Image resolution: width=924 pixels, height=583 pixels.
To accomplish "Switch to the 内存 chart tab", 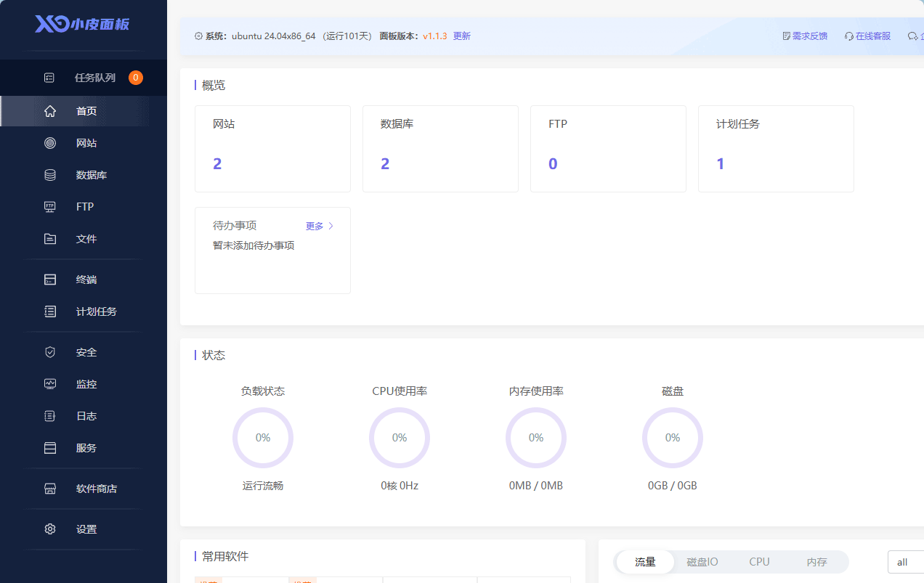I will click(x=817, y=562).
